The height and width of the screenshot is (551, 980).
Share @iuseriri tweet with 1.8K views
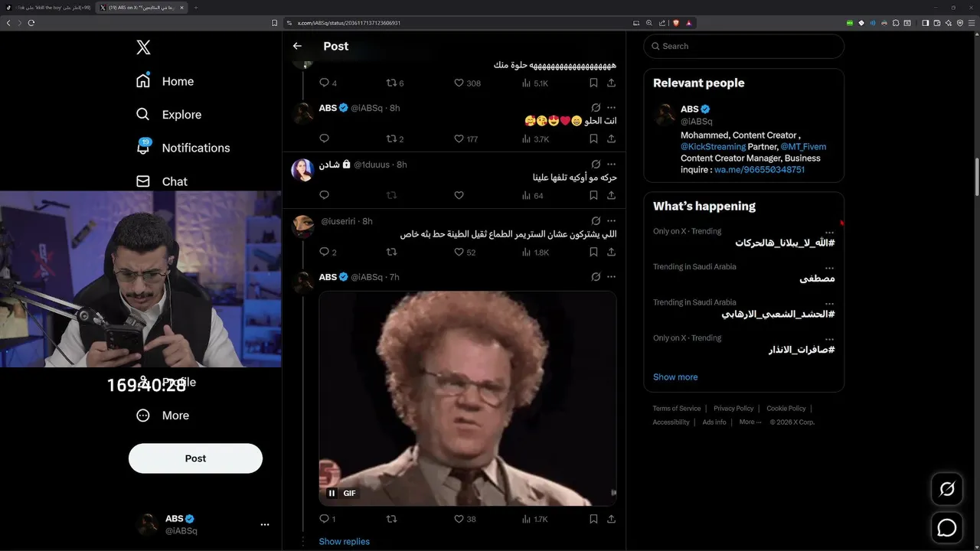tap(611, 252)
